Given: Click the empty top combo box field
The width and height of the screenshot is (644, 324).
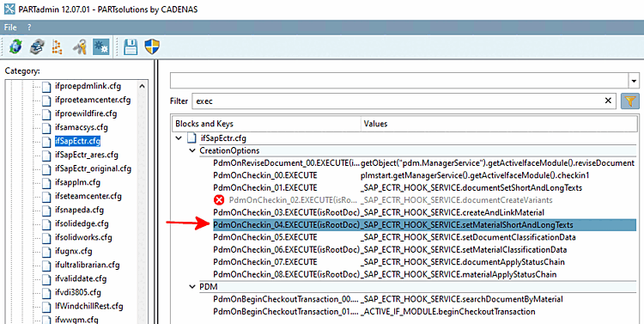Looking at the screenshot, I should pos(399,81).
